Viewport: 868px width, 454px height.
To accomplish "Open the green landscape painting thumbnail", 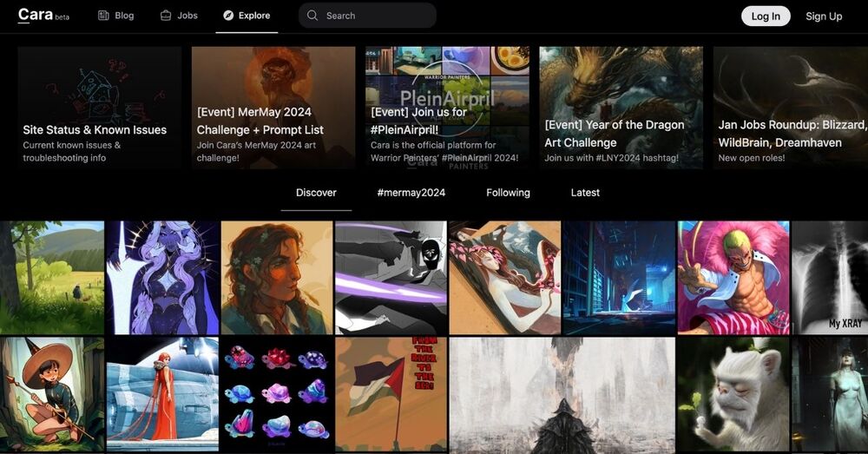I will (x=51, y=277).
